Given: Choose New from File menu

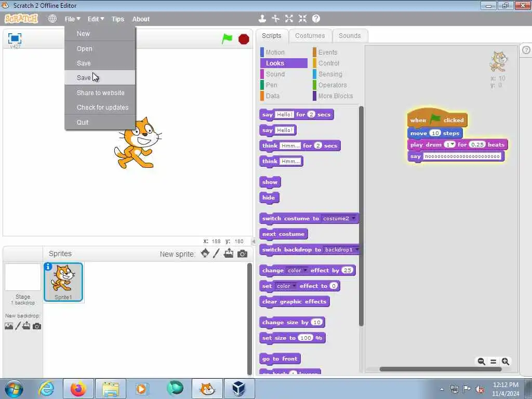Looking at the screenshot, I should click(100, 34).
